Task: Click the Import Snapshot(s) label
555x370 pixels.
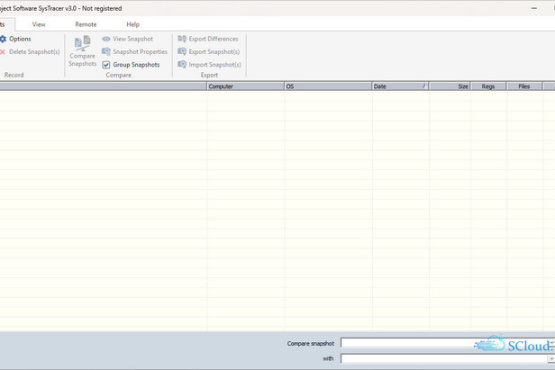Action: [215, 64]
